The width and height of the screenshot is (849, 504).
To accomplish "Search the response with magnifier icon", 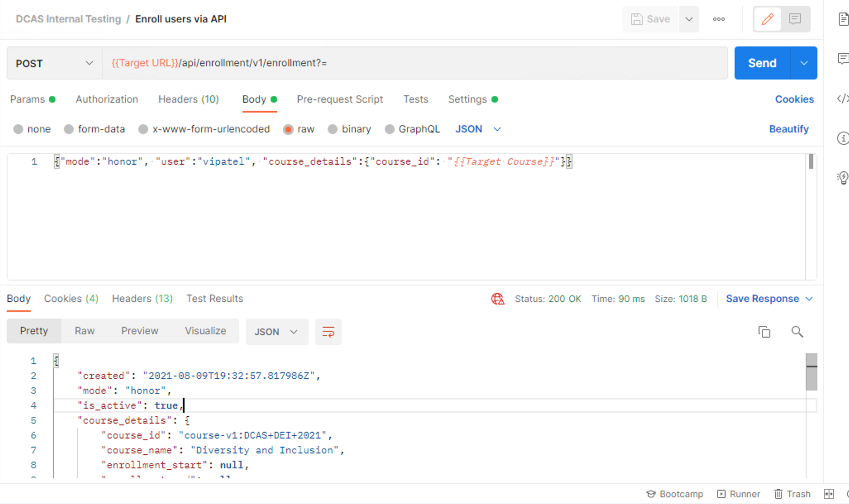I will 797,331.
